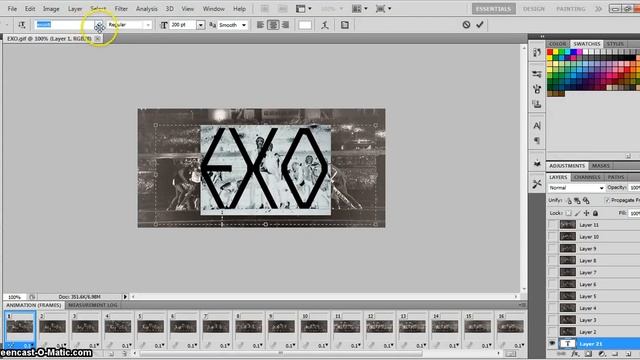
Task: Click new adjustment layer icon at Layers bottom
Action: point(602,354)
